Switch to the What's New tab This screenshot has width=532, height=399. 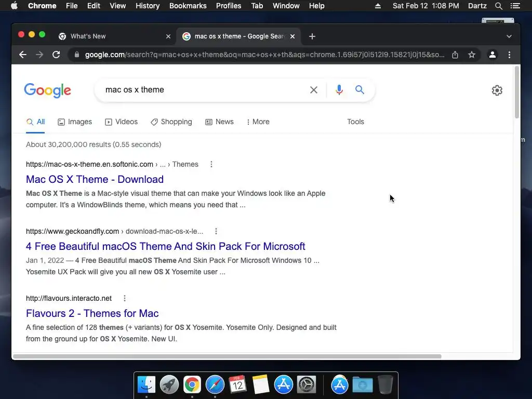click(115, 36)
